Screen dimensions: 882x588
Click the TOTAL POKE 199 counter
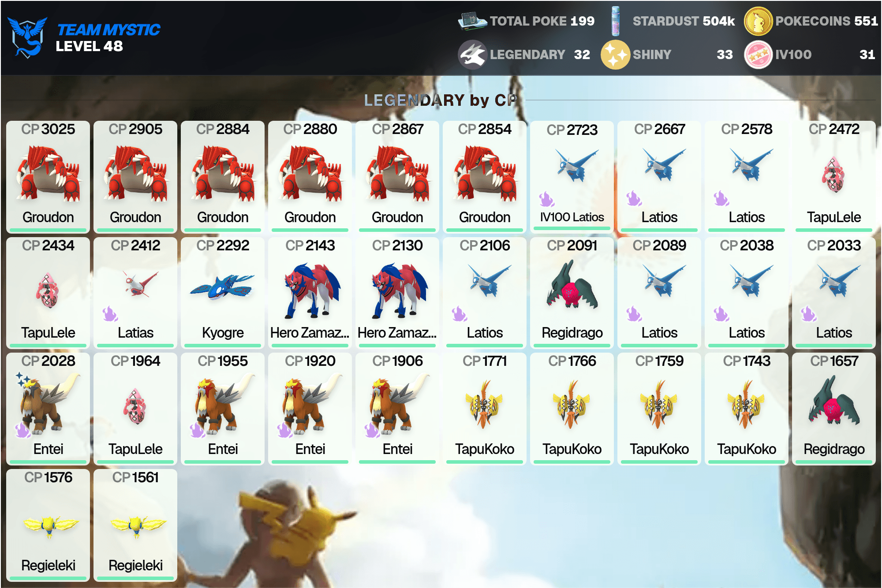click(x=542, y=21)
